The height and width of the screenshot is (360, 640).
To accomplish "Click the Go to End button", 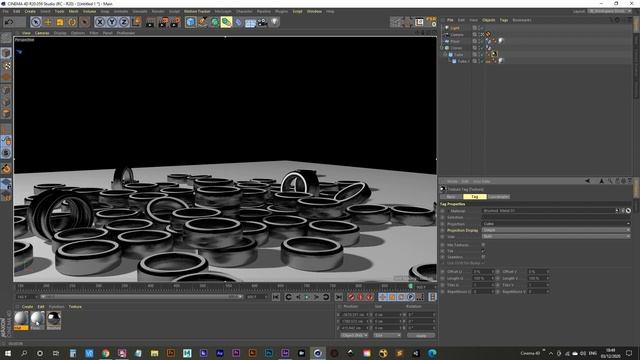I will [x=339, y=297].
